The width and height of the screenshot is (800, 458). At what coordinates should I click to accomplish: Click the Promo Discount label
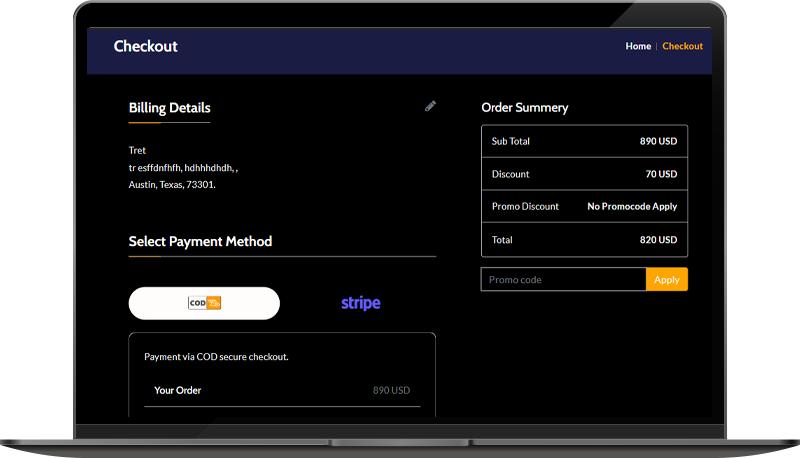[525, 207]
